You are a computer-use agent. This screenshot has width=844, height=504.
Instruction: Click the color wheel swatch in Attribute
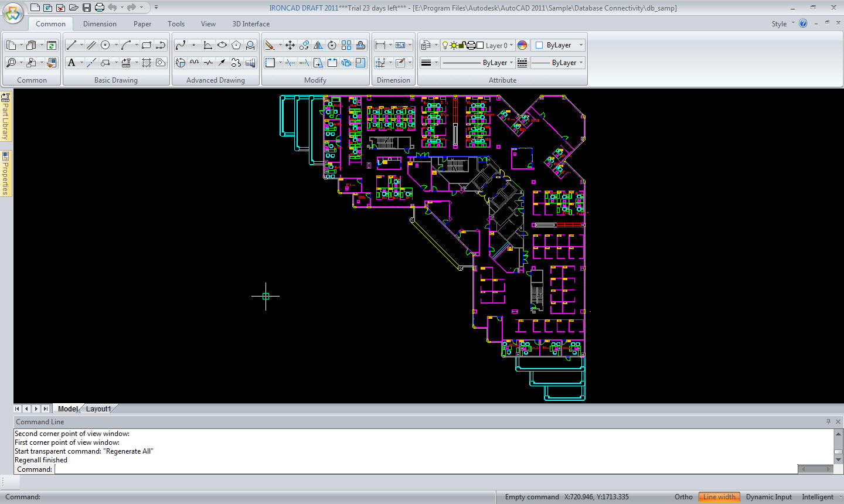click(522, 45)
